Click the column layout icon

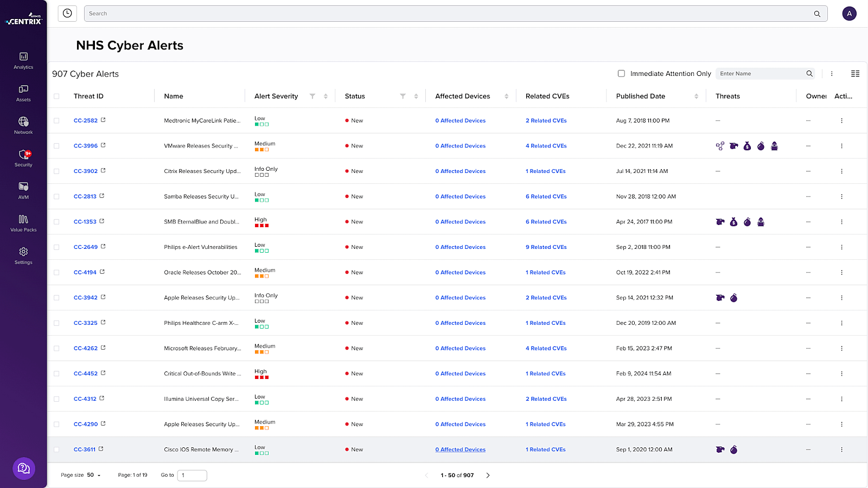point(855,74)
